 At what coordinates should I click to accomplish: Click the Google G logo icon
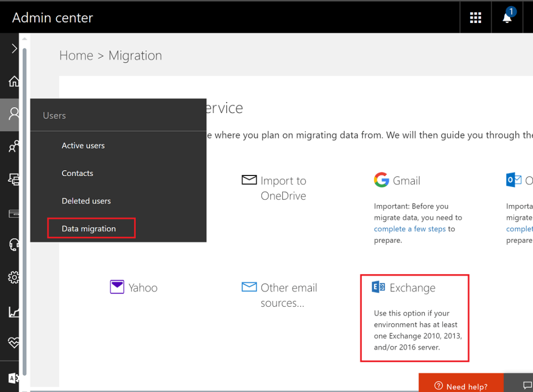tap(382, 180)
